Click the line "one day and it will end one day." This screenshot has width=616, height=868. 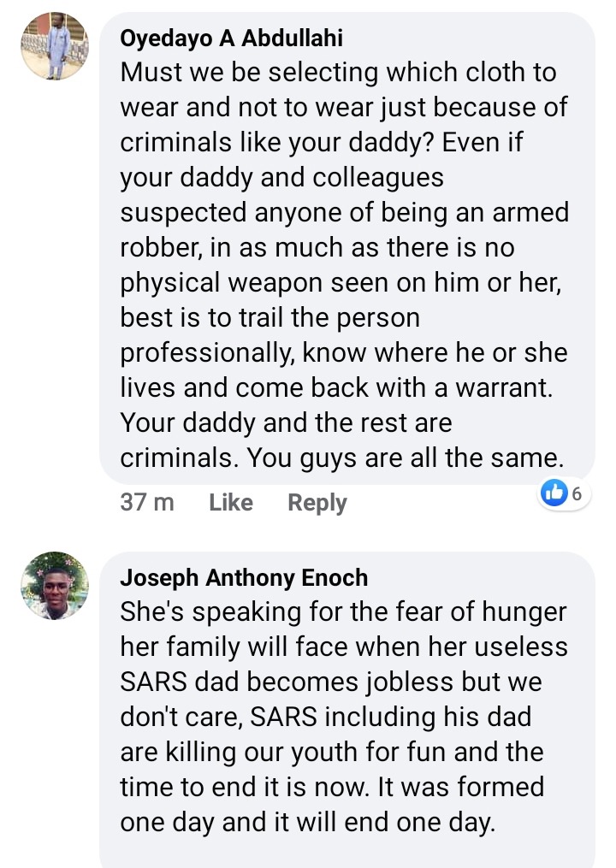pos(308,822)
